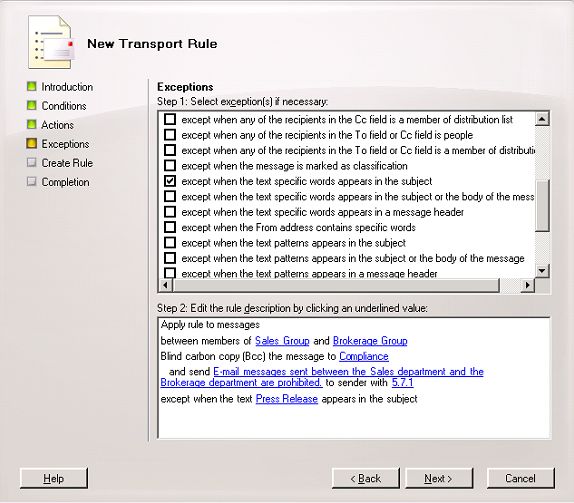The width and height of the screenshot is (574, 503).
Task: Click the yellow Exceptions step indicator
Action: pyautogui.click(x=32, y=144)
